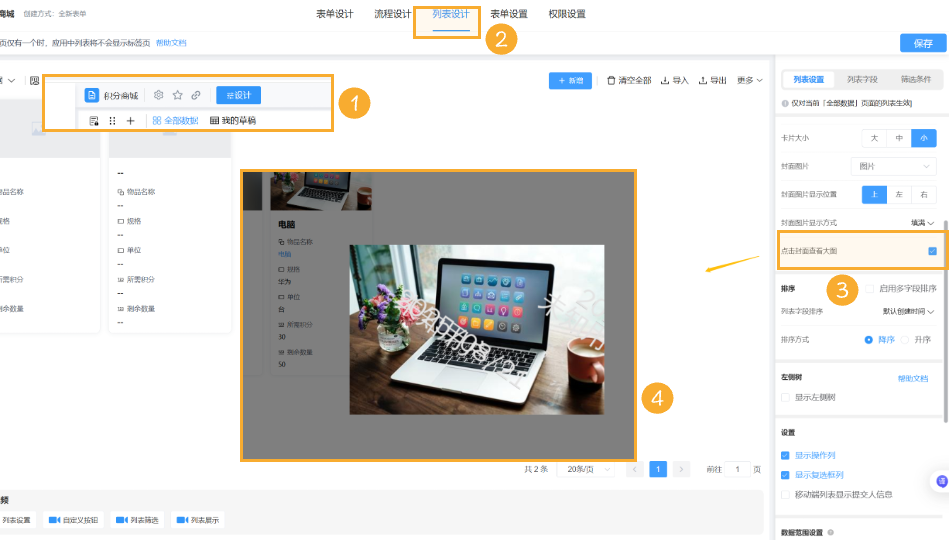949x540 pixels.
Task: Toggle the 显示复选框列 checkbox
Action: click(x=786, y=475)
